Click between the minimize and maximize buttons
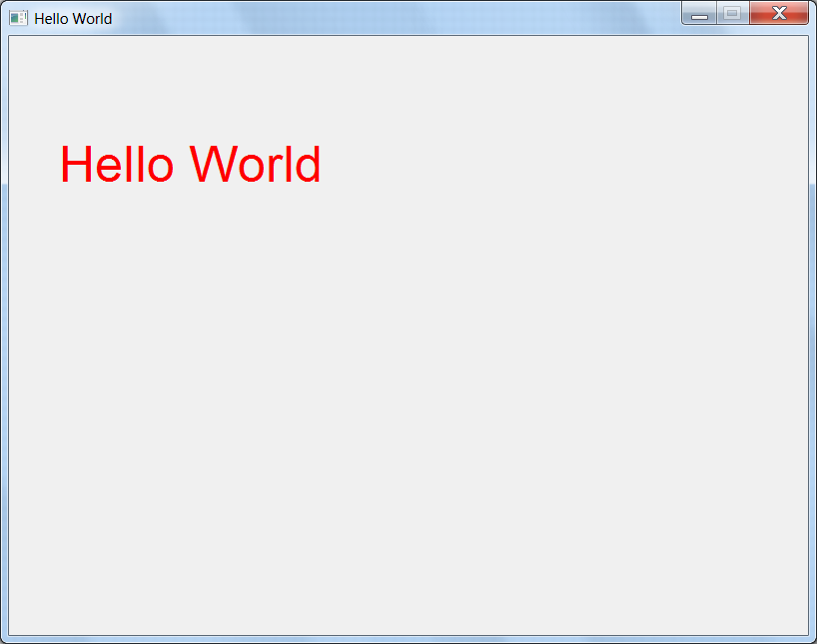 pyautogui.click(x=716, y=14)
